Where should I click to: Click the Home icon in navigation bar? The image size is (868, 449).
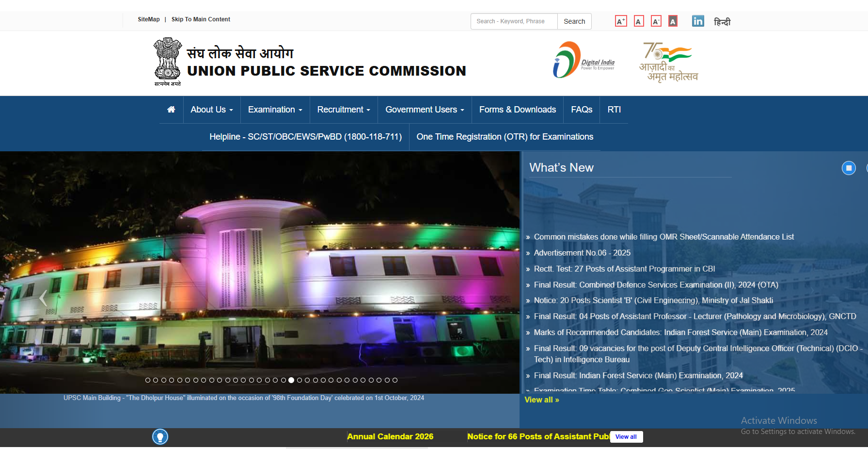click(171, 110)
